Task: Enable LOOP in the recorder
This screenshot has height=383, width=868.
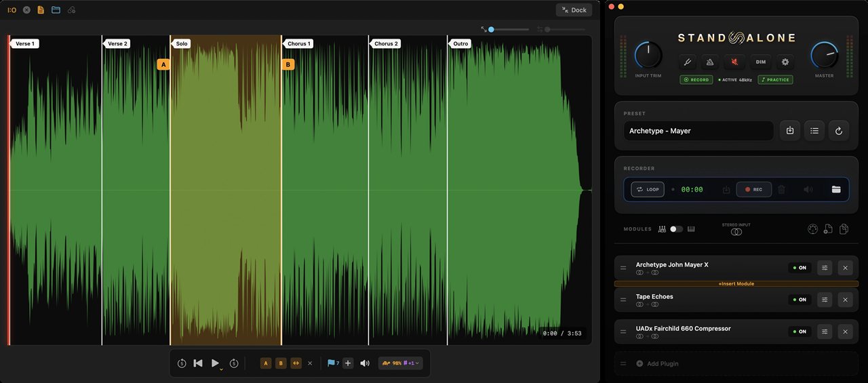Action: click(x=648, y=190)
